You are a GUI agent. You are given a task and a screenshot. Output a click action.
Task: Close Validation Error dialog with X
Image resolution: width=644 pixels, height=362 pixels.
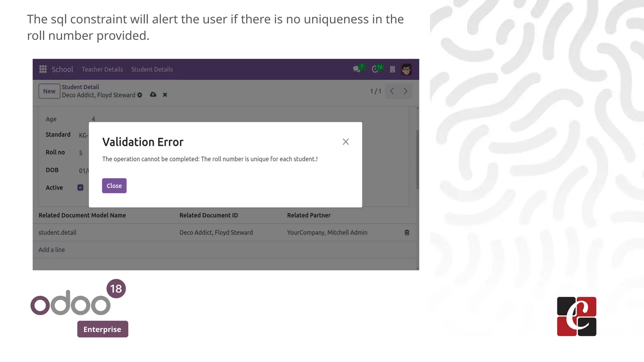[x=346, y=142]
